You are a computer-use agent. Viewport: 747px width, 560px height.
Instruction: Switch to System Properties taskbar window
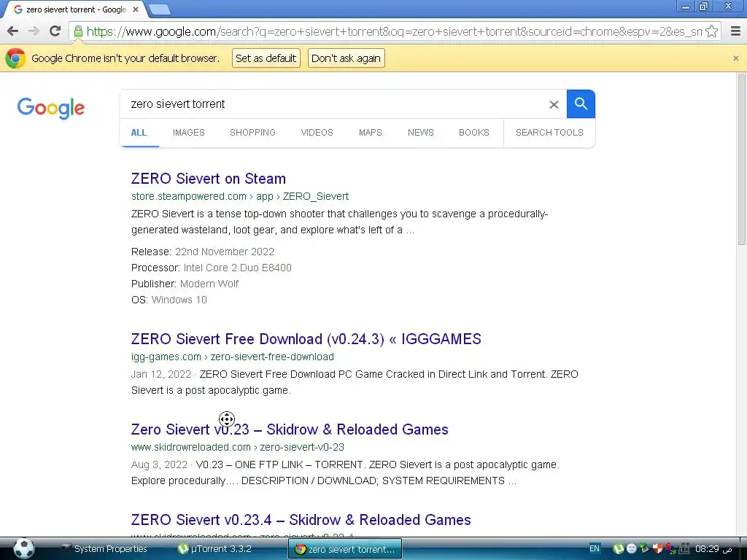pyautogui.click(x=104, y=549)
